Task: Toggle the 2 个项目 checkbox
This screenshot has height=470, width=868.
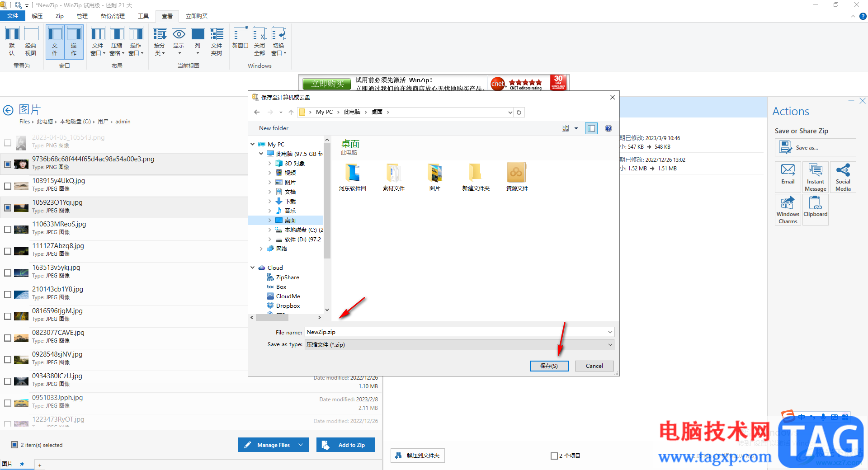Action: click(x=554, y=456)
